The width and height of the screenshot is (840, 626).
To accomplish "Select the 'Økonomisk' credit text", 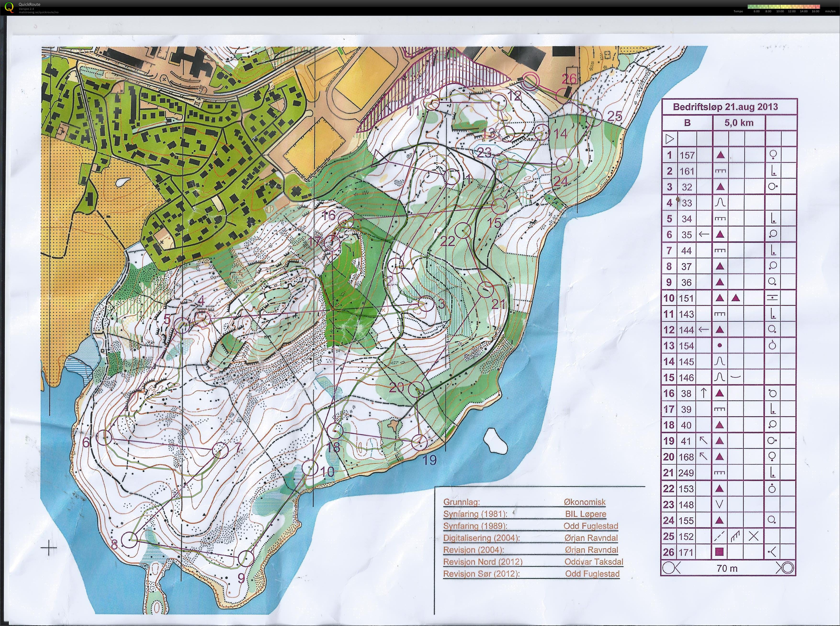I will click(x=585, y=502).
